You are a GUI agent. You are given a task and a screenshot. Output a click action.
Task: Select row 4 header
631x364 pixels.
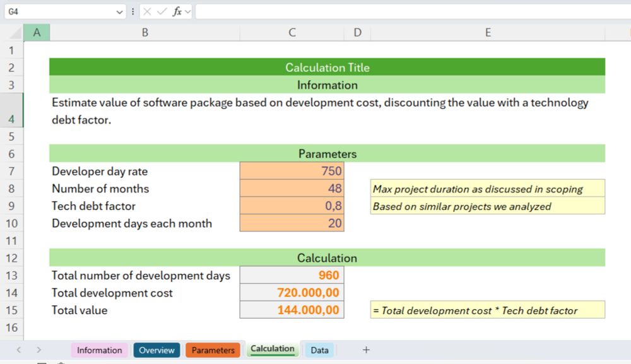(11, 110)
